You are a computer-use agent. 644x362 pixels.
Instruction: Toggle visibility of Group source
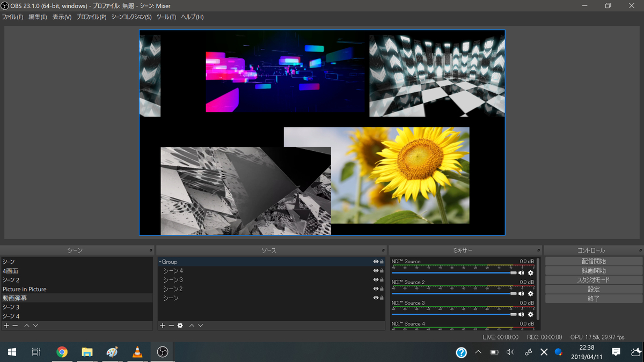[x=376, y=262]
